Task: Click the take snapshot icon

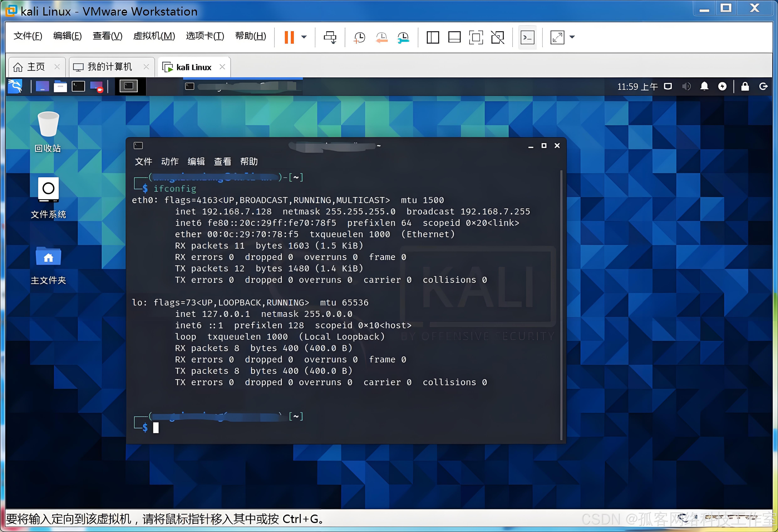Action: pos(360,37)
